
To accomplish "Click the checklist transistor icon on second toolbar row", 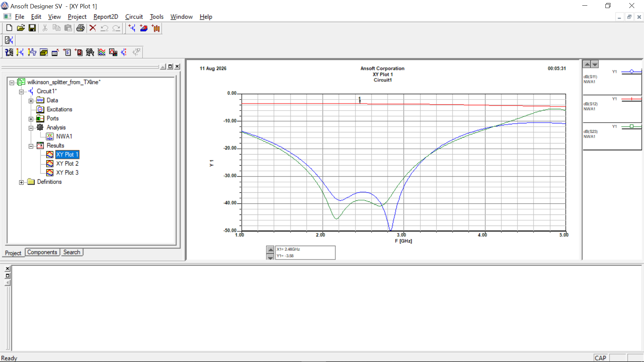I will click(9, 40).
